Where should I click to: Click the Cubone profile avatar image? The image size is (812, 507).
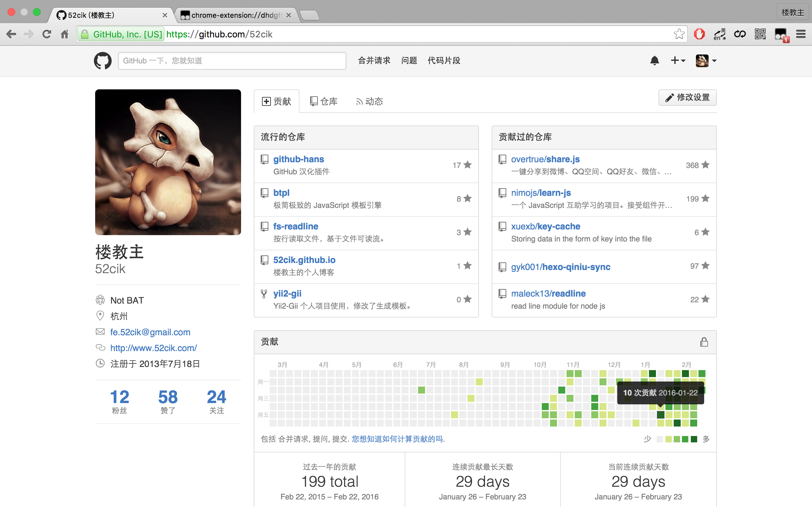pyautogui.click(x=168, y=162)
